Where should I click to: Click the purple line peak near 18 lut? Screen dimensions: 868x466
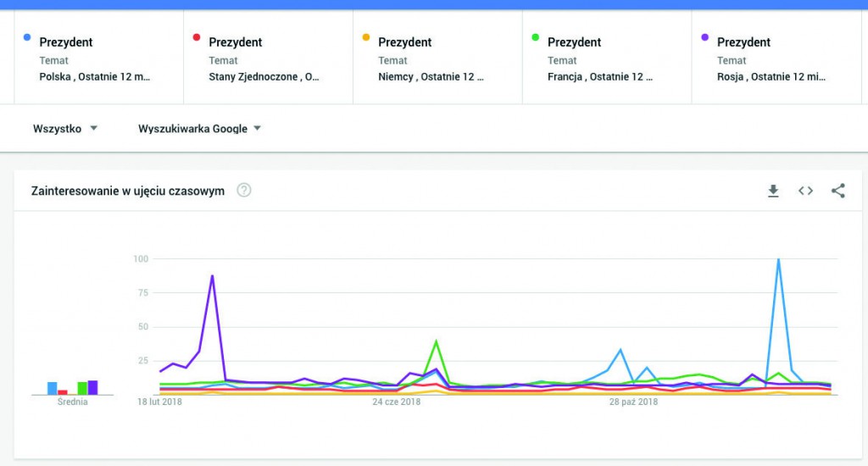[x=212, y=276]
